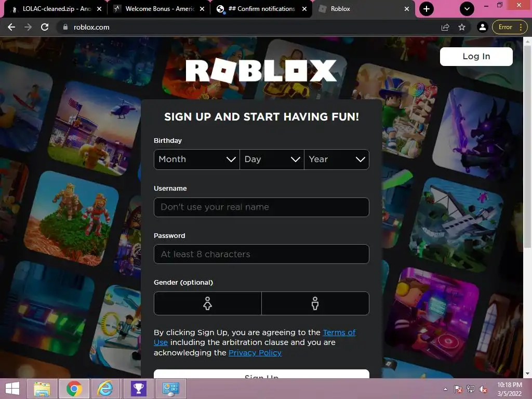The image size is (532, 399).
Task: Open the Terms of Use link
Action: [x=339, y=332]
